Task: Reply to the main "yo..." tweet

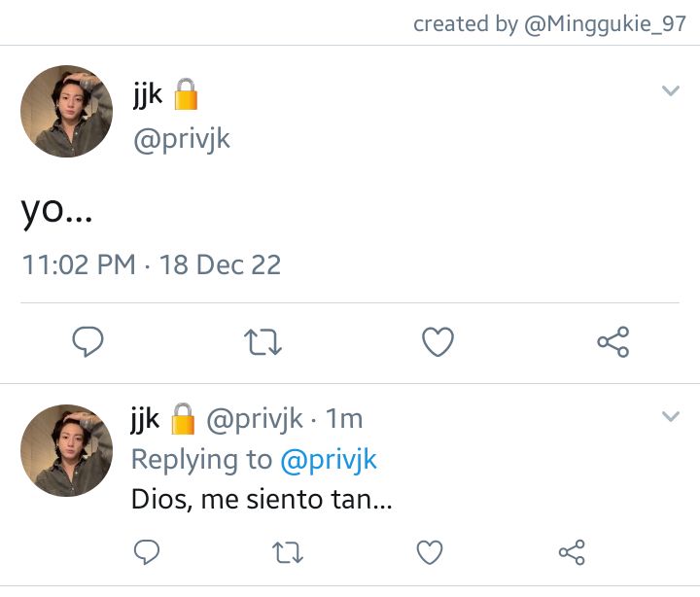Action: point(87,341)
